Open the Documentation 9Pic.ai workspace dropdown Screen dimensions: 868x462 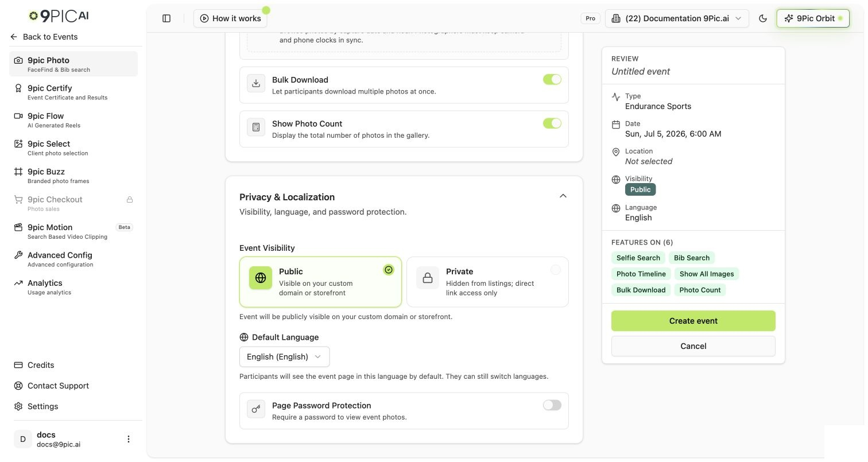[677, 18]
